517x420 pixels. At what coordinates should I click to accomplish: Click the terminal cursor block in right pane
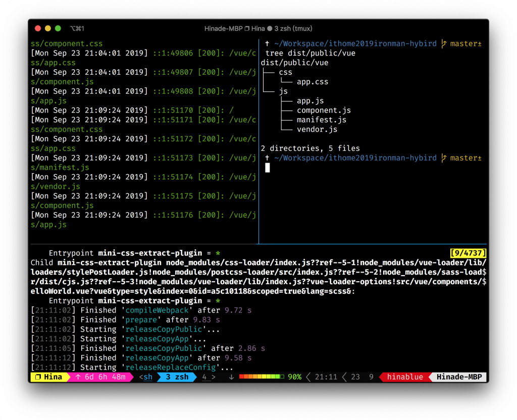click(268, 168)
